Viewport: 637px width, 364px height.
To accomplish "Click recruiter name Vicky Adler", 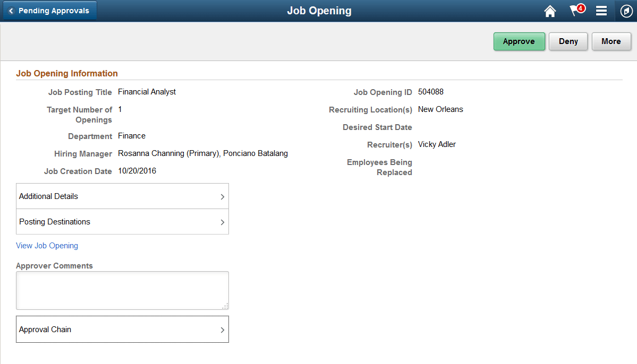I will coord(437,144).
